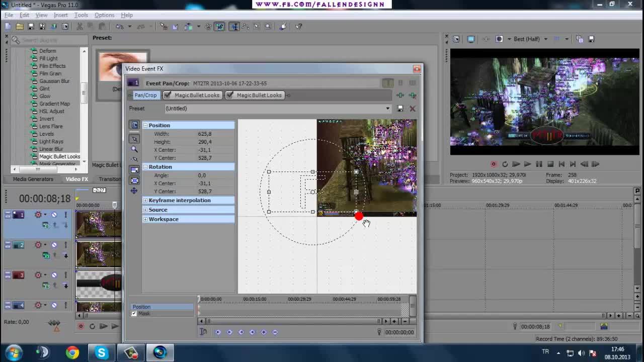Open Project Video Properties in the preview toolbar
Viewport: 644px width, 362px height.
(456, 39)
